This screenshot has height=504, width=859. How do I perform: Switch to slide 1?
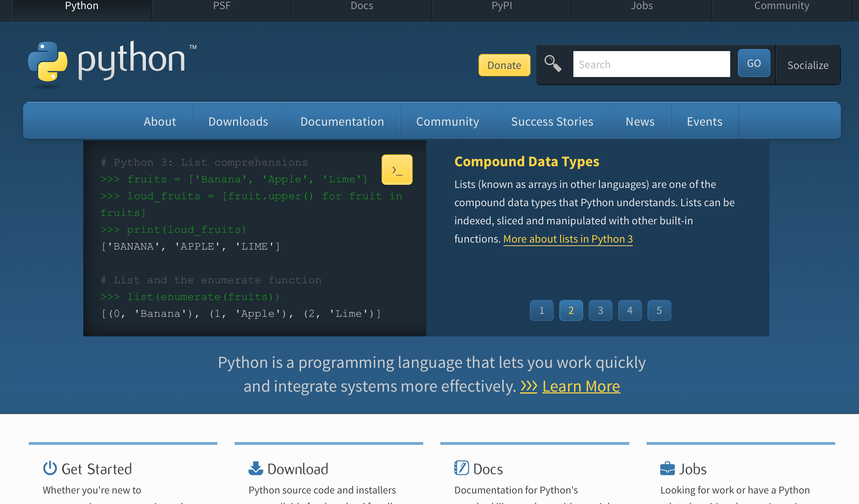coord(542,310)
